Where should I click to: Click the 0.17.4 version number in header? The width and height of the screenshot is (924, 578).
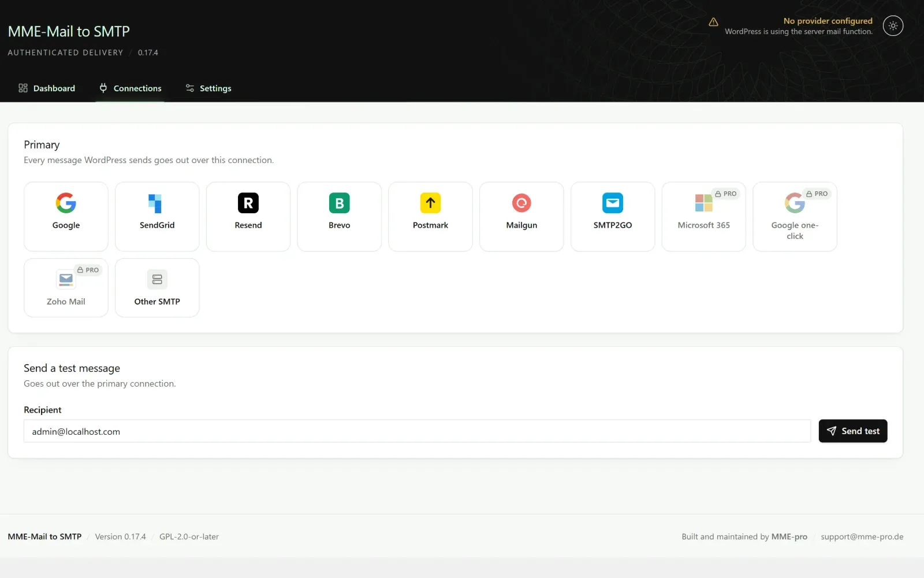[148, 53]
